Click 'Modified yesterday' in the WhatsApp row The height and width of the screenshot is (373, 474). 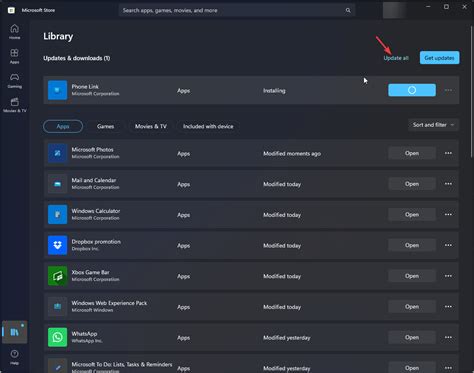pos(287,338)
